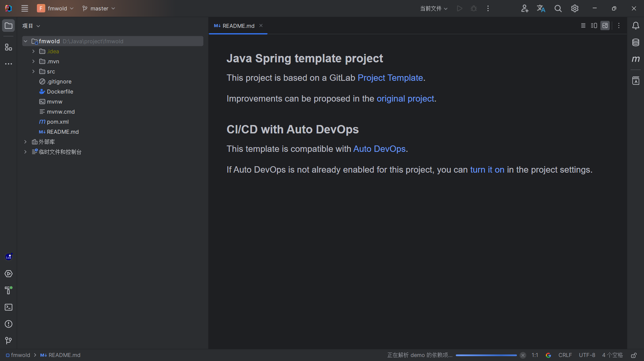This screenshot has width=644, height=361.
Task: Click the Google icon in status bar
Action: [x=548, y=355]
